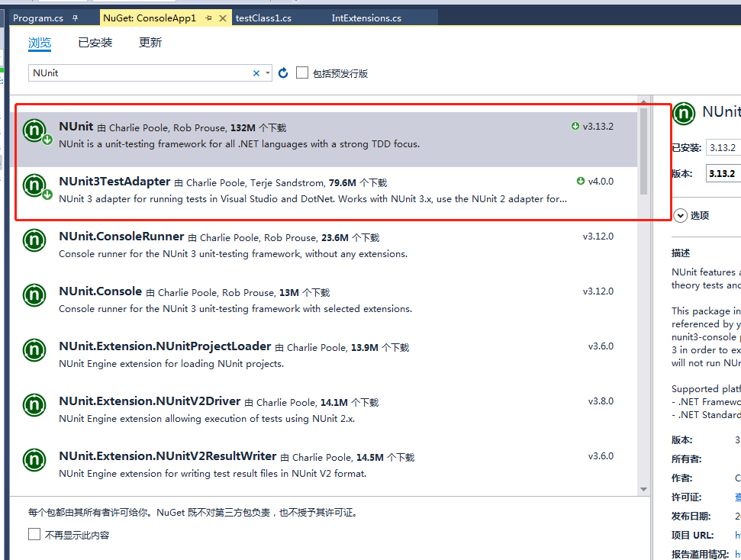Expand the 选项 section
This screenshot has height=560, width=741.
[680, 215]
